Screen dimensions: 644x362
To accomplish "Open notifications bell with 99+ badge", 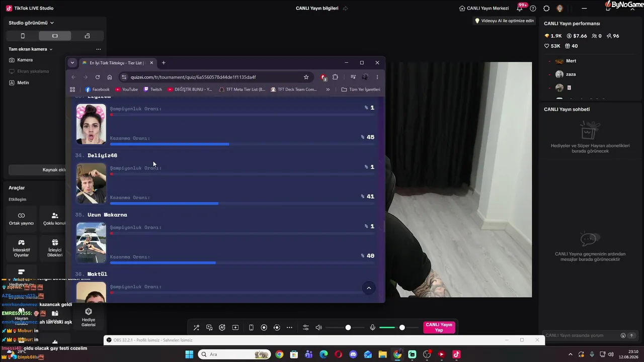I will tap(520, 8).
